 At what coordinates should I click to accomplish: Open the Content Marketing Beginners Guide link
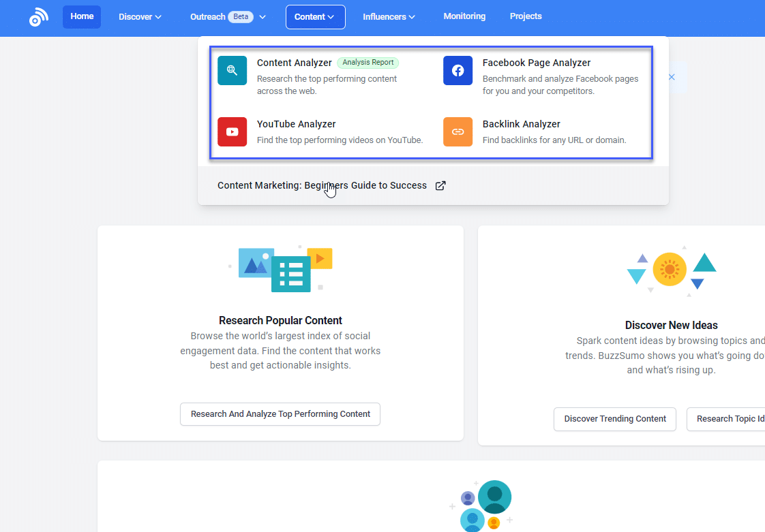(322, 185)
